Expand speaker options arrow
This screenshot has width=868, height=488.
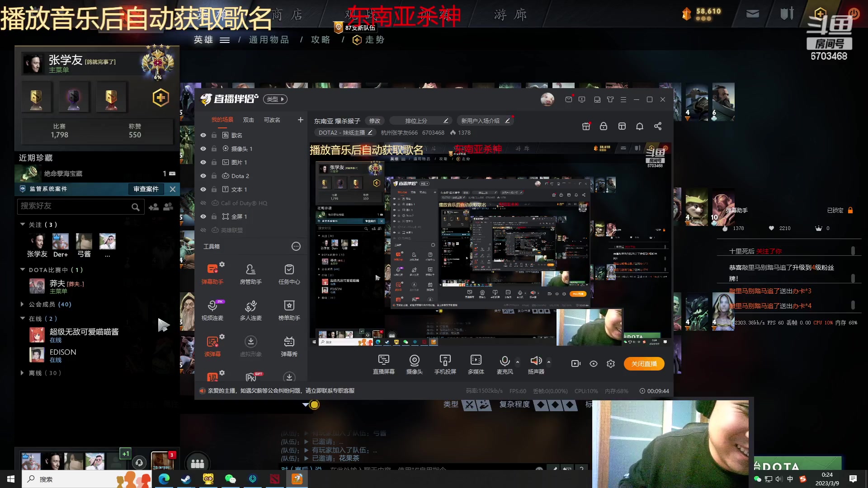click(549, 362)
